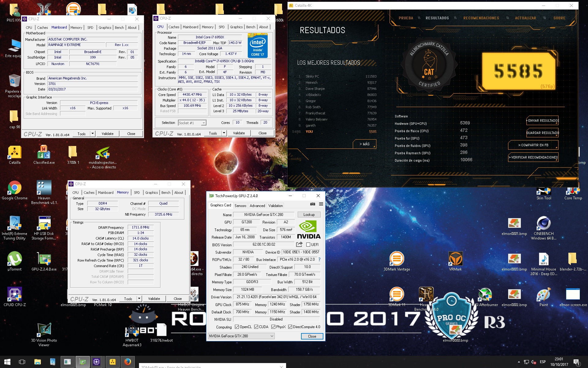This screenshot has height=368, width=588.
Task: Click GUARDAR RESULTADO button in Catzilla
Action: coord(542,133)
